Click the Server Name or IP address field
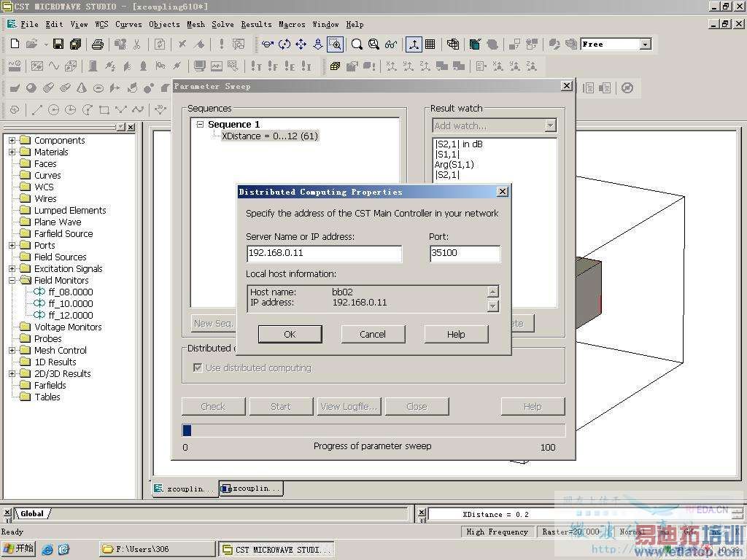This screenshot has width=747, height=560. click(324, 253)
